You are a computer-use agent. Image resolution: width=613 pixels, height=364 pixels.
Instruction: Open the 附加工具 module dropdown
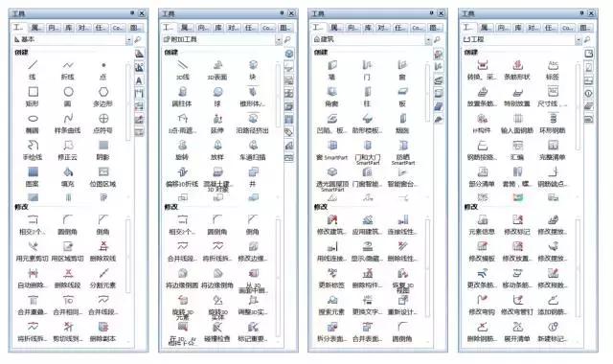tap(279, 40)
